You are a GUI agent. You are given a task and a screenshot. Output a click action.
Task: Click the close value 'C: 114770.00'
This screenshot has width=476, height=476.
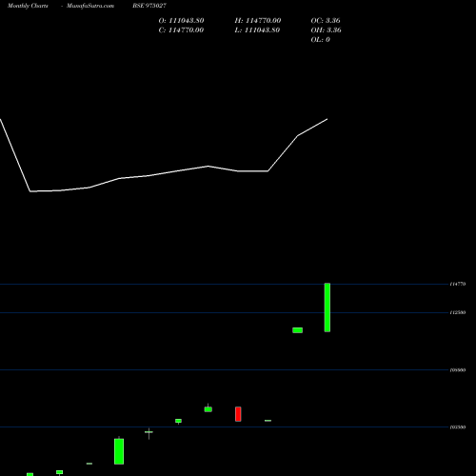[x=181, y=30]
